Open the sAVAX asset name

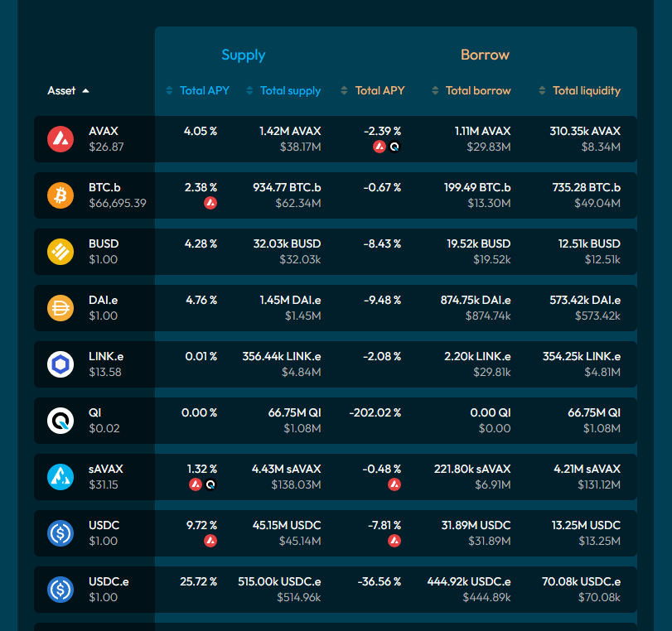point(106,469)
